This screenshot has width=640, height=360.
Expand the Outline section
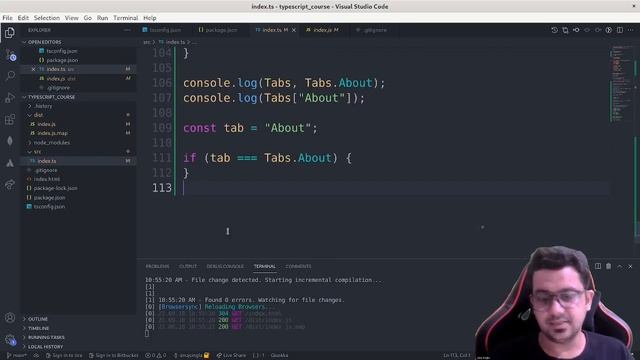pos(78,319)
